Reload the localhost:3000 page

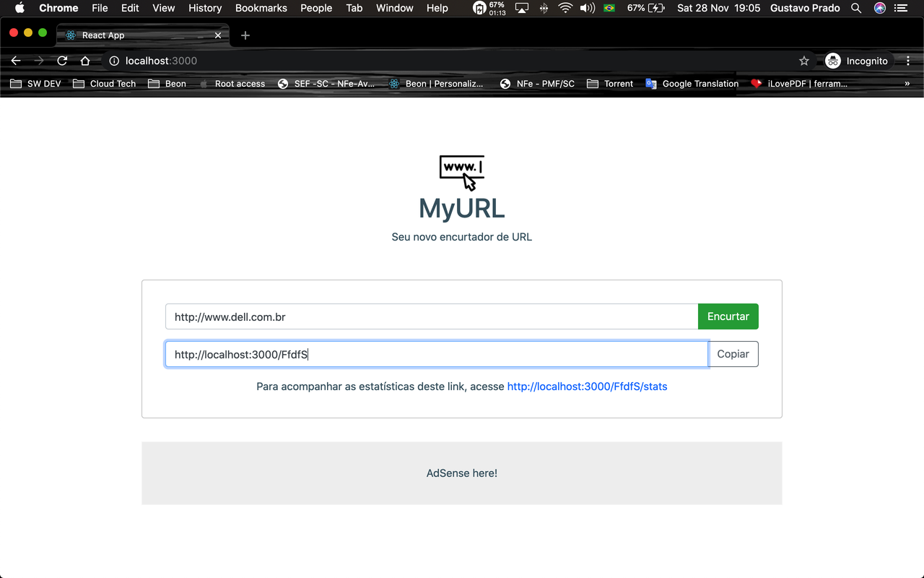[62, 61]
